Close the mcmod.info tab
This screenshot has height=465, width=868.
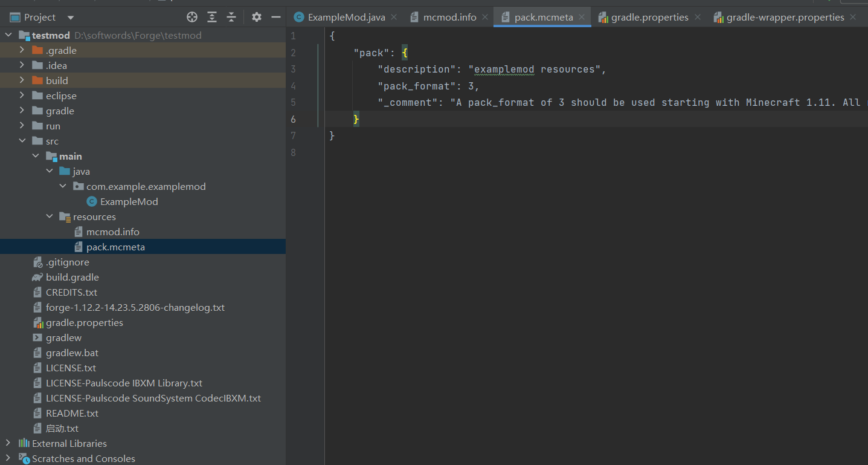485,17
